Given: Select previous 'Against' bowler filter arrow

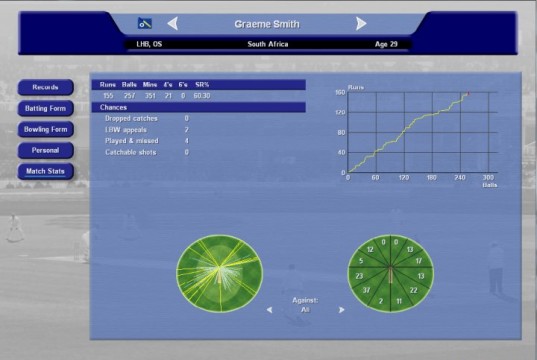Looking at the screenshot, I should pyautogui.click(x=270, y=310).
